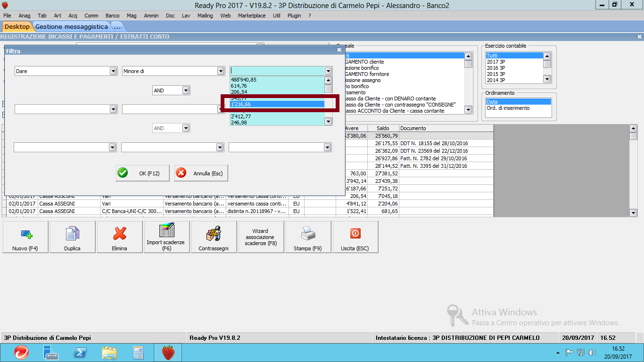Select 488'940,85 in the value list
644x362 pixels.
[x=277, y=80]
